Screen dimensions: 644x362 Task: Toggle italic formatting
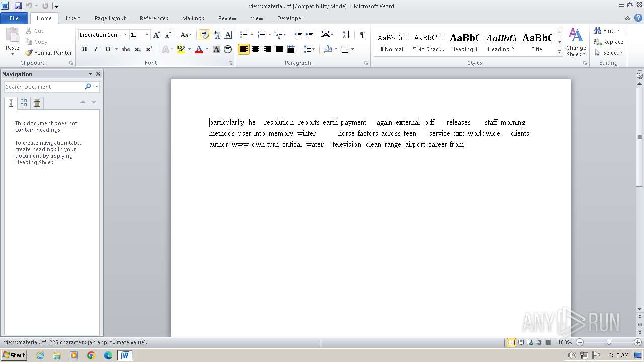pos(96,49)
